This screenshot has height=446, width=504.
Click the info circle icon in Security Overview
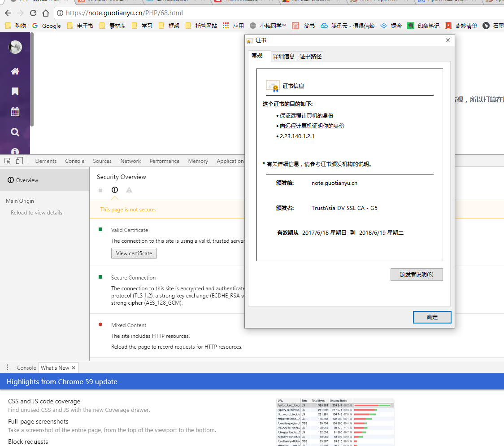coord(115,190)
